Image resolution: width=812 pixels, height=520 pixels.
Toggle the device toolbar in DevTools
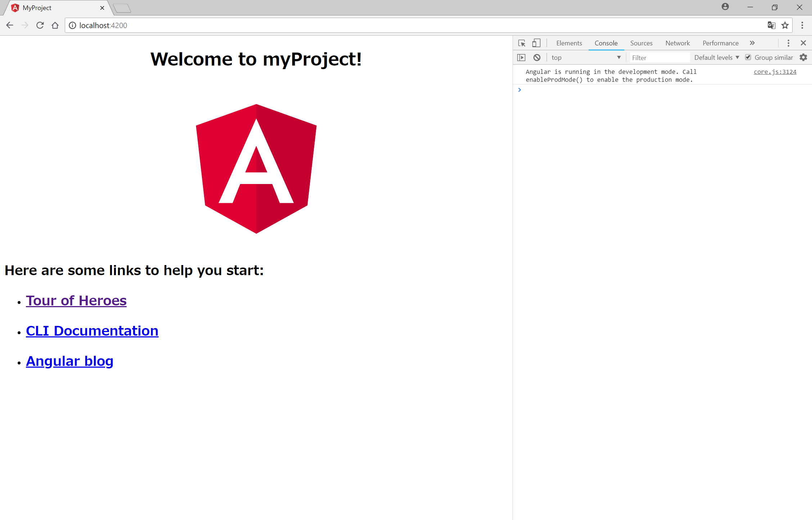[x=536, y=43]
